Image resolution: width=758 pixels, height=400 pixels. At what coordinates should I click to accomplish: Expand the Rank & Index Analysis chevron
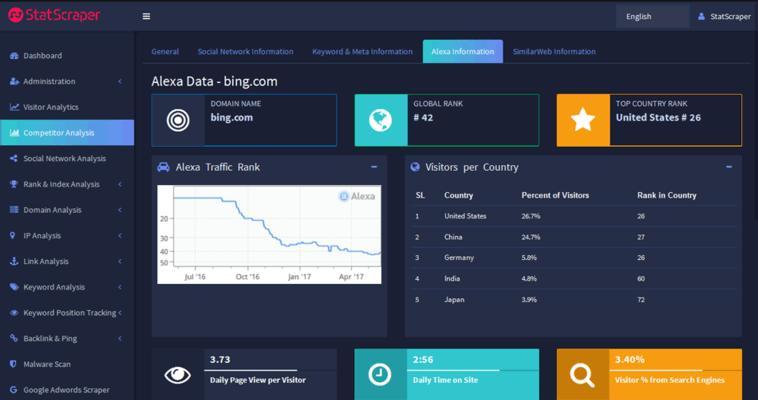pos(119,184)
